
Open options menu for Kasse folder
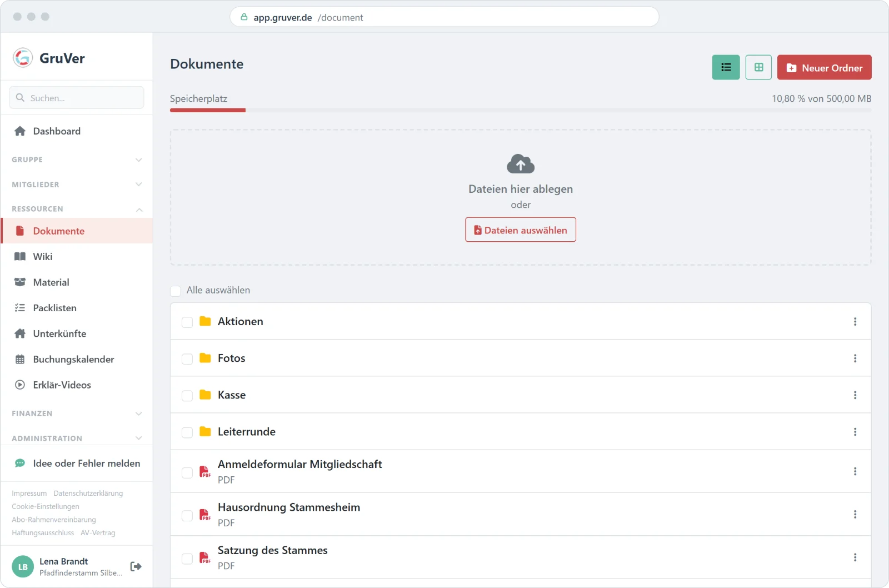coord(855,395)
